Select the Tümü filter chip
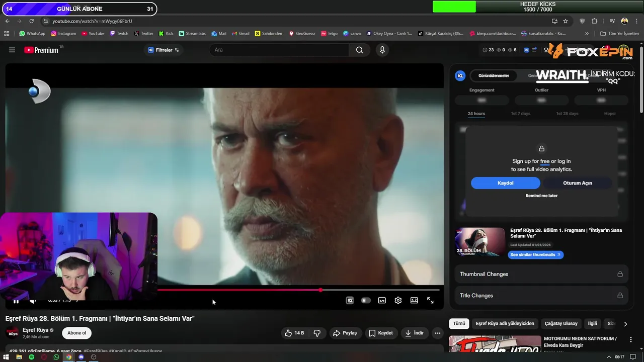Screen dimensions: 644x362 click(x=459, y=324)
